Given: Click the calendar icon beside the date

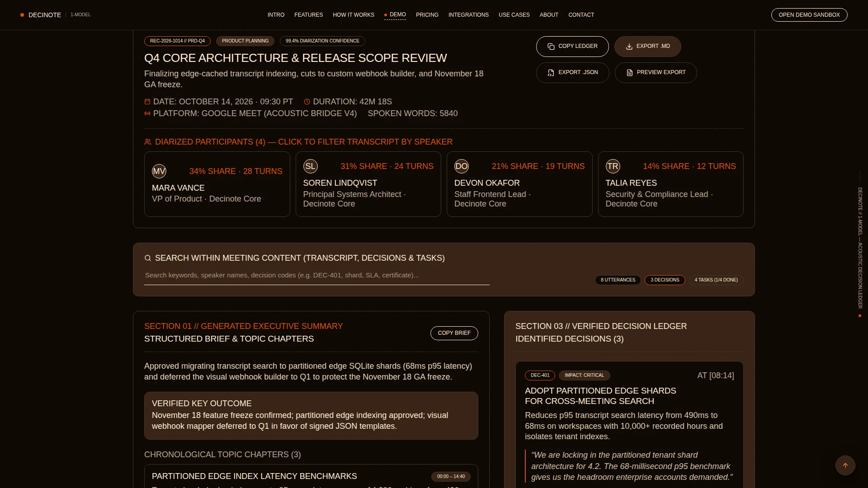Looking at the screenshot, I should [x=147, y=102].
